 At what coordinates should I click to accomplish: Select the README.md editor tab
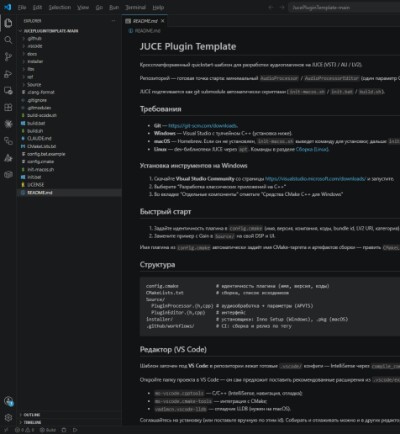coord(145,21)
